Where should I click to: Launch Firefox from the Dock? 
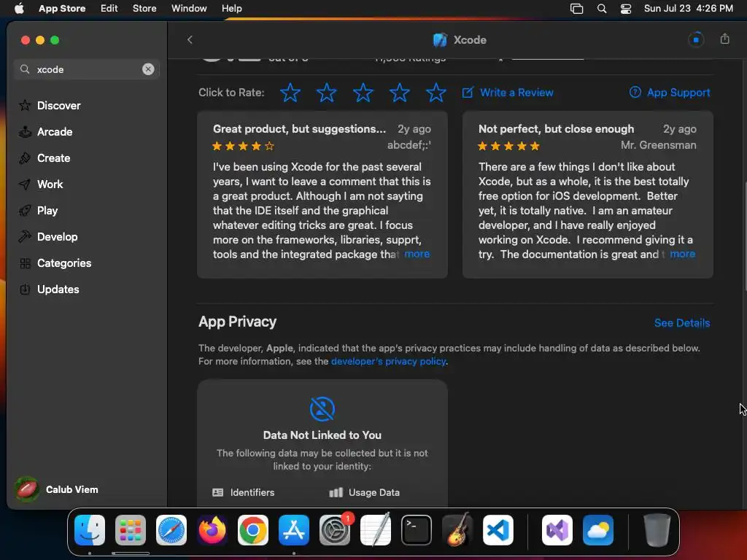coord(212,530)
